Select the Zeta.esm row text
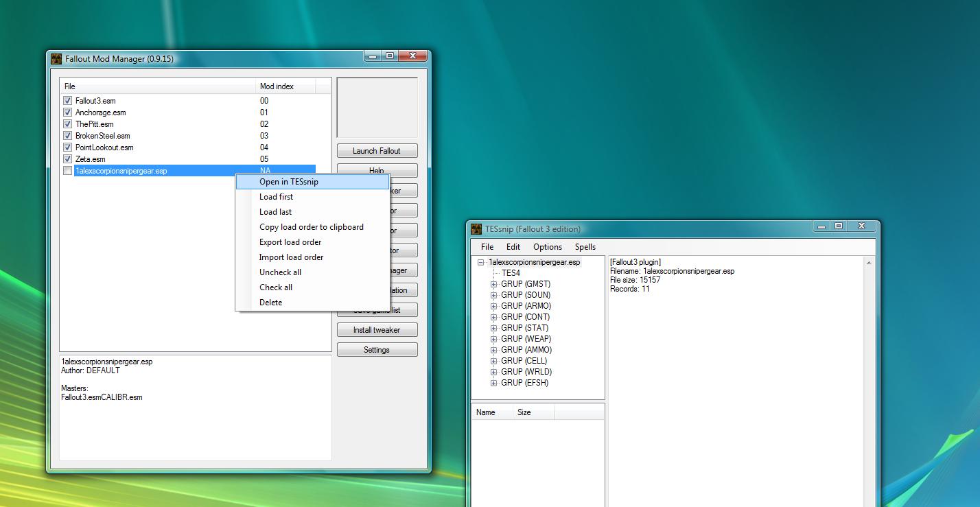 pos(91,159)
